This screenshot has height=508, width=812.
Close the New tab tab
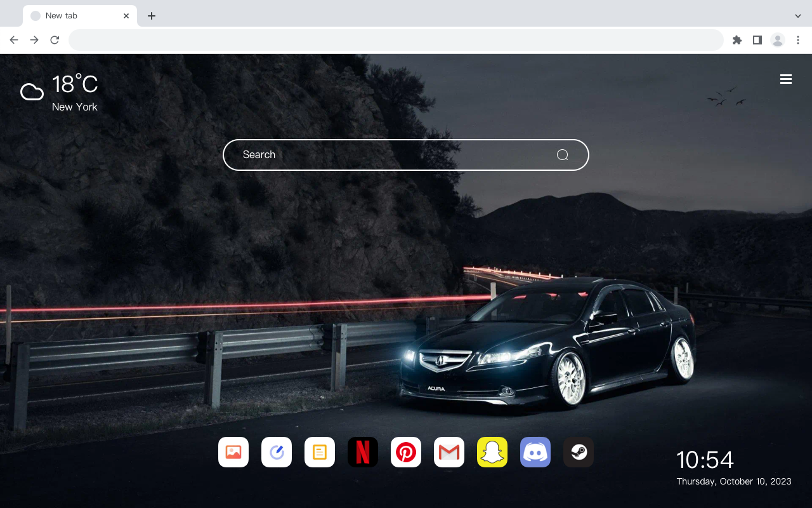tap(126, 16)
